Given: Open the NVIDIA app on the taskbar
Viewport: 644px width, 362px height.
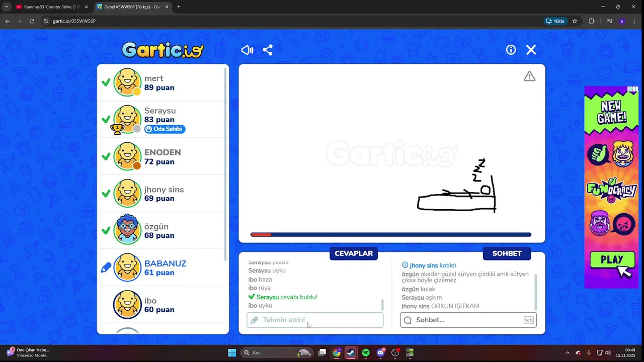Looking at the screenshot, I should [410, 352].
